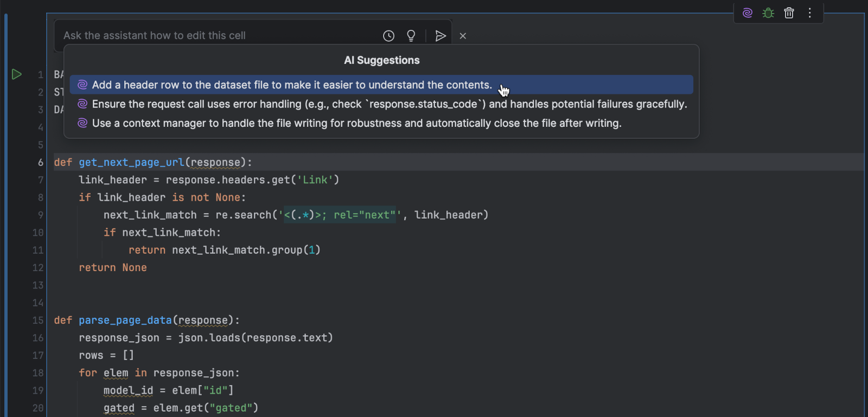The image size is (868, 417).
Task: Click the green debug cell bug icon
Action: [x=768, y=13]
